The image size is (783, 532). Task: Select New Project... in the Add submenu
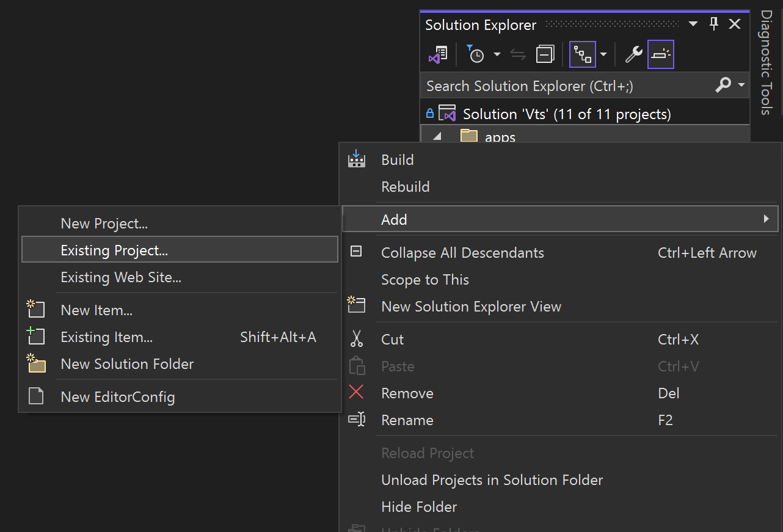coord(104,224)
